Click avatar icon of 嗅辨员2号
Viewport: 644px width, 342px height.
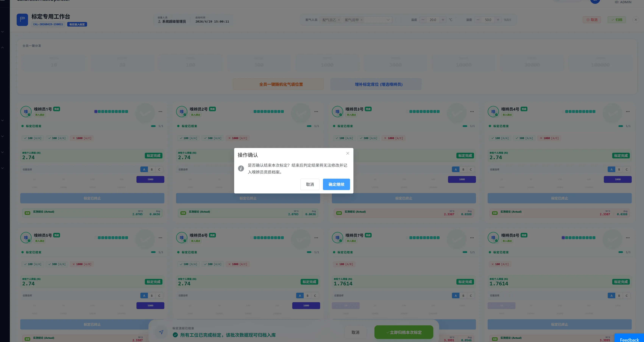[x=182, y=112]
